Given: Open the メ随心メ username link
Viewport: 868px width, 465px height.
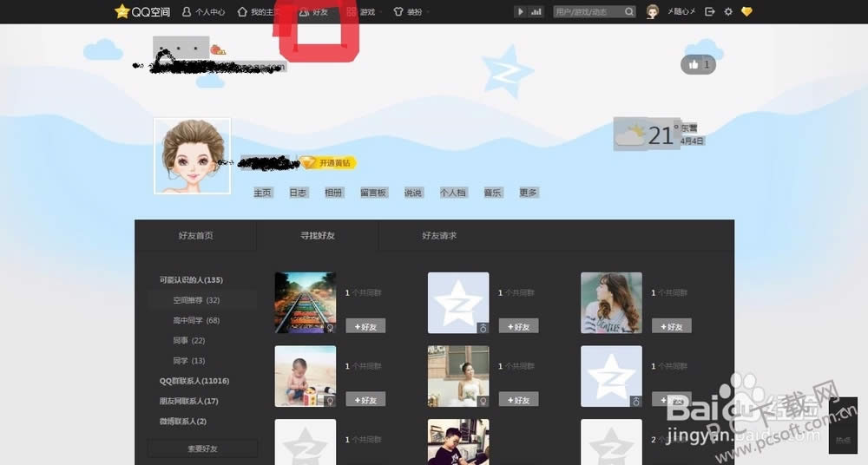Looking at the screenshot, I should 681,11.
